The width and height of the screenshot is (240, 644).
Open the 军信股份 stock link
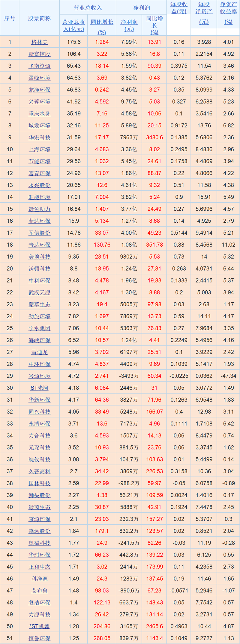tap(39, 233)
